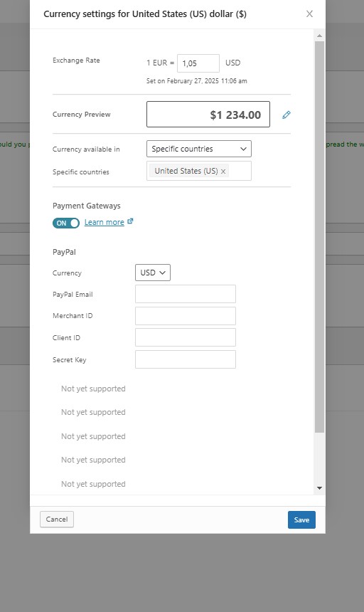Click the external link icon after Learn more
Viewport: 364px width, 612px height.
click(x=130, y=221)
